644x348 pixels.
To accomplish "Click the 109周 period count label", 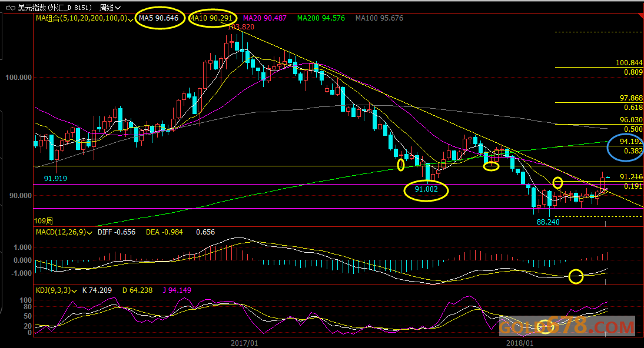I will pyautogui.click(x=44, y=220).
